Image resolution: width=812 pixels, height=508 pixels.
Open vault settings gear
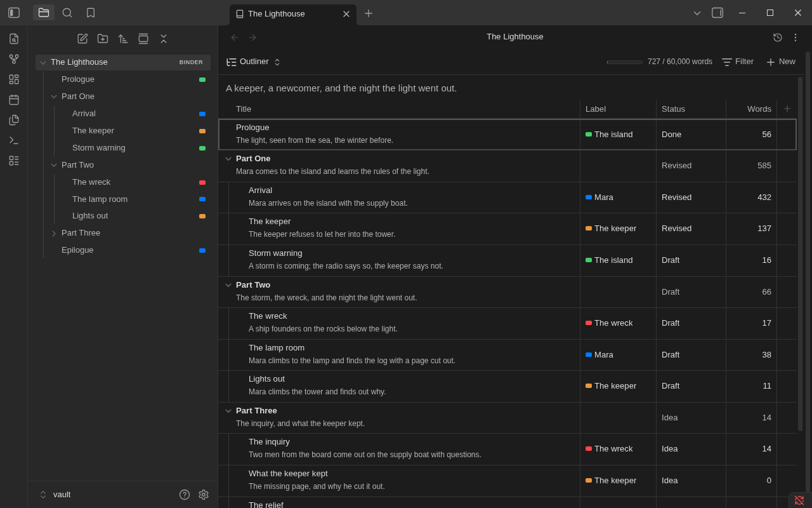[204, 495]
